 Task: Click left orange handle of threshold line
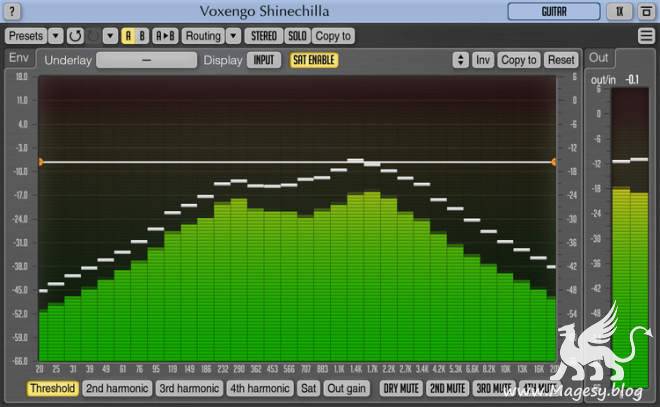[x=41, y=162]
